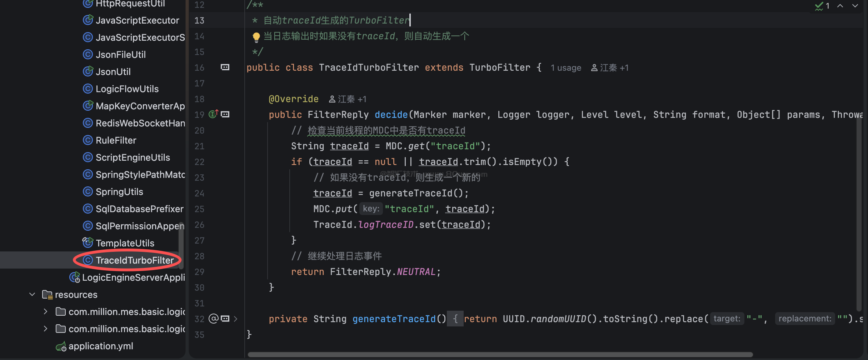Click the override gutter icon on line 19
This screenshot has height=360, width=868.
pos(213,114)
